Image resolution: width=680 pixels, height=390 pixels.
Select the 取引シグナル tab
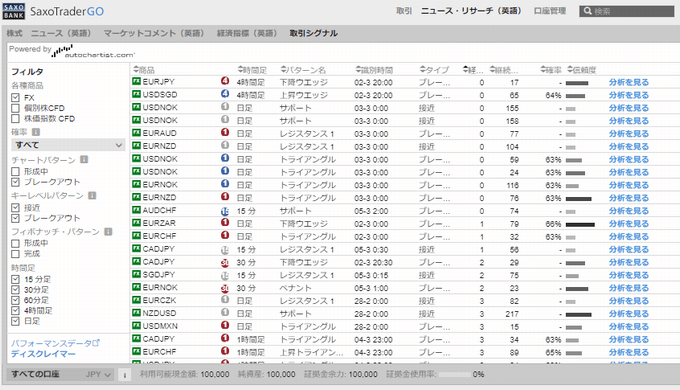[314, 33]
